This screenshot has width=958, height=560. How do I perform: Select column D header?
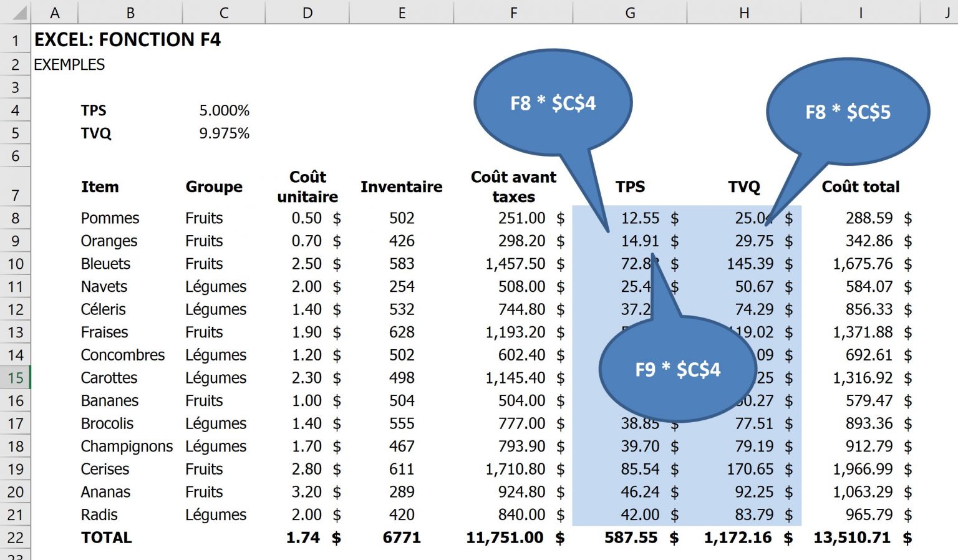pos(307,12)
